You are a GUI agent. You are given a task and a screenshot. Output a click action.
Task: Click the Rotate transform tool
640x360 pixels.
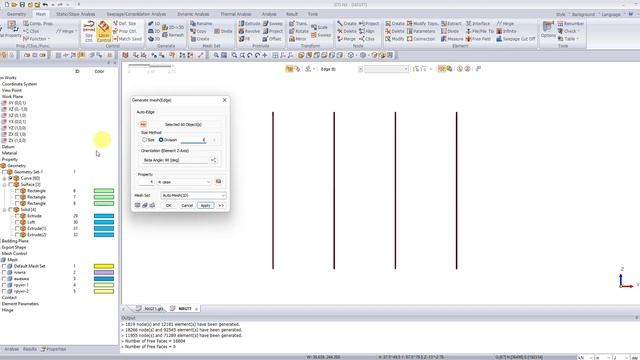(299, 31)
